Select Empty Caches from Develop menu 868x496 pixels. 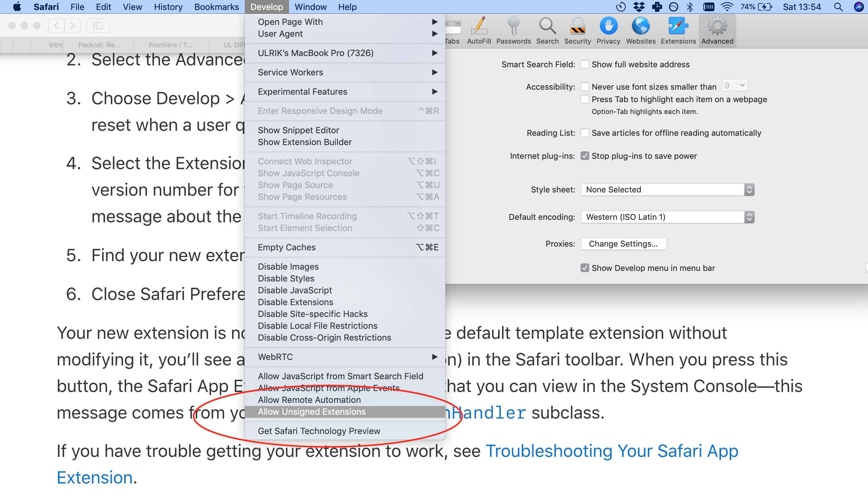[287, 247]
